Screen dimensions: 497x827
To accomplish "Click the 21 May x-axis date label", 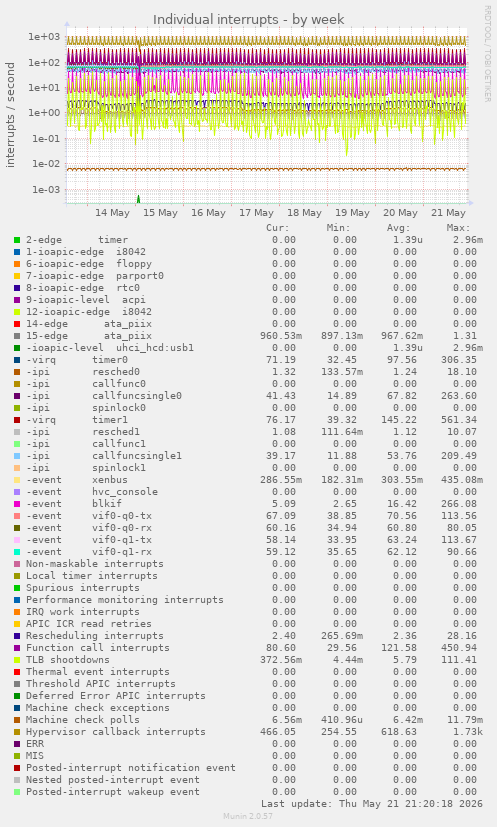I will coord(448,213).
